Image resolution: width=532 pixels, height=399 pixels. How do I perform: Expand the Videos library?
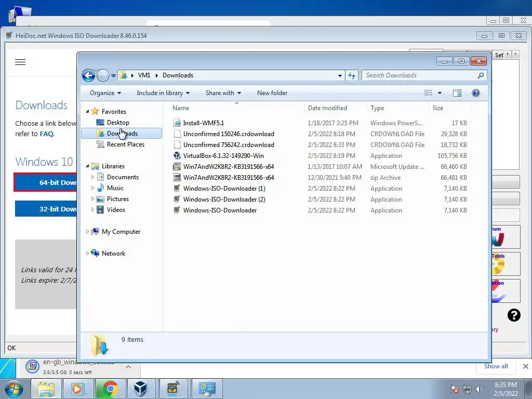pos(92,210)
